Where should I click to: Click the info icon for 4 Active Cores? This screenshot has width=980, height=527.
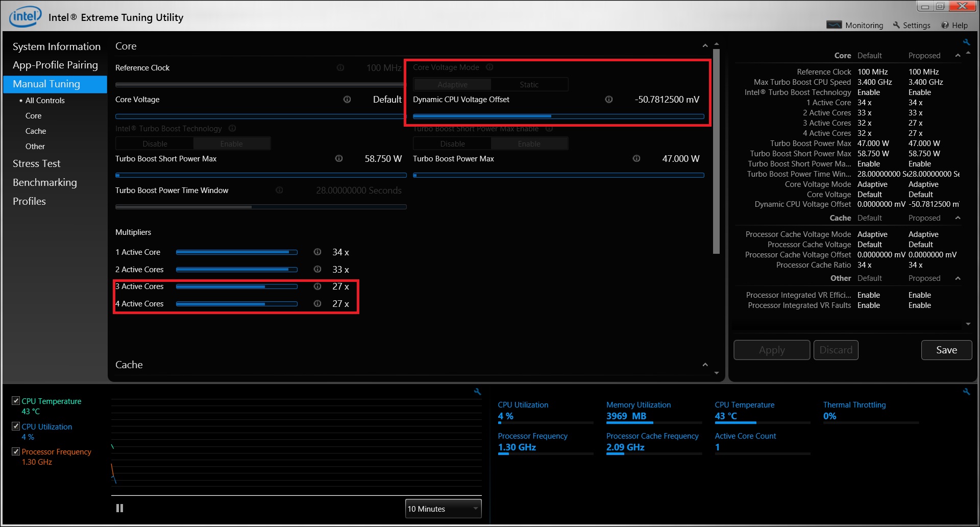tap(317, 303)
